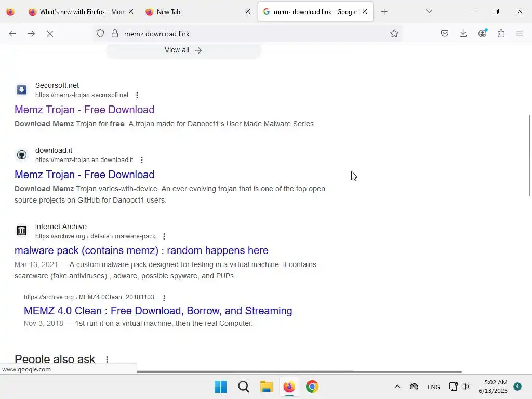Open the Firefox account menu
Screen dimensions: 532x399
[483, 33]
